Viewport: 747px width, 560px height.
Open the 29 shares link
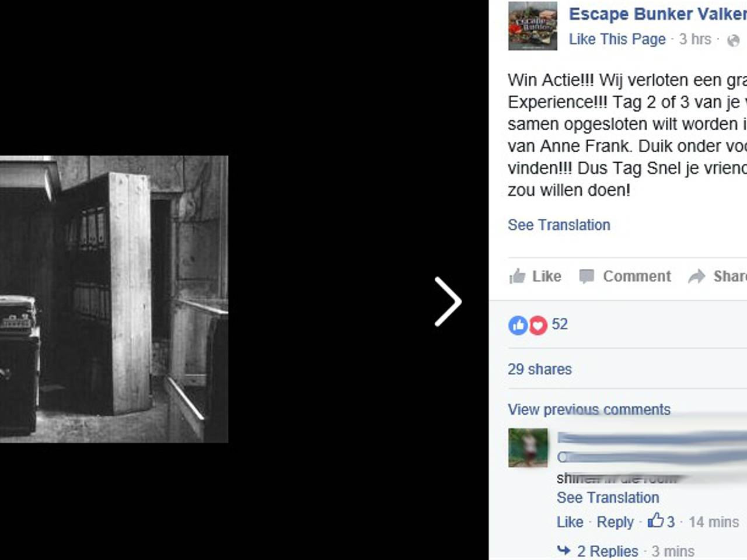(540, 369)
